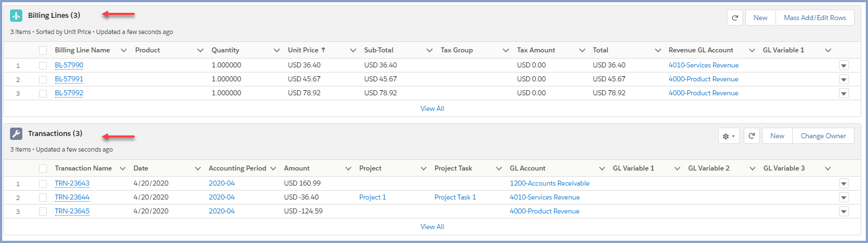This screenshot has width=868, height=243.
Task: Open row actions menu for BL-57990
Action: pyautogui.click(x=843, y=66)
